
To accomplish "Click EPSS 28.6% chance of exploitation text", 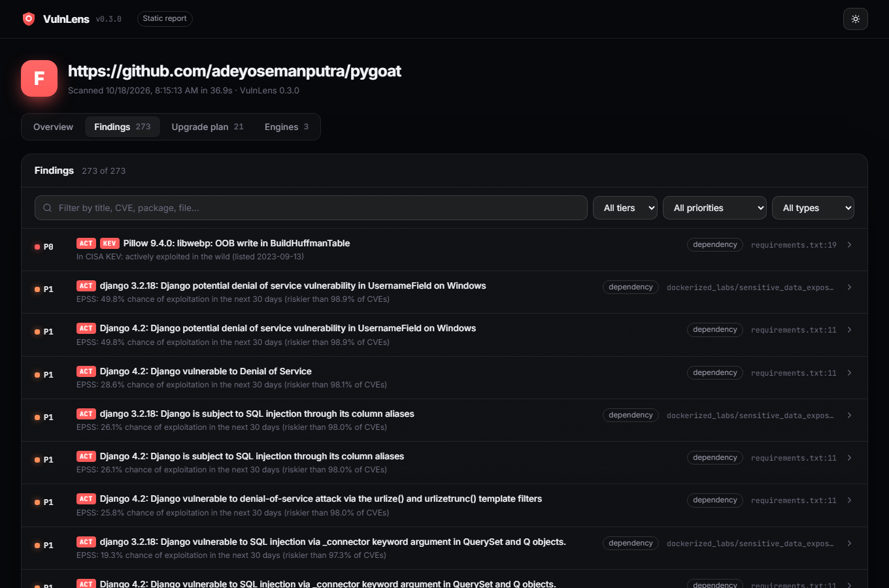I will pos(231,385).
